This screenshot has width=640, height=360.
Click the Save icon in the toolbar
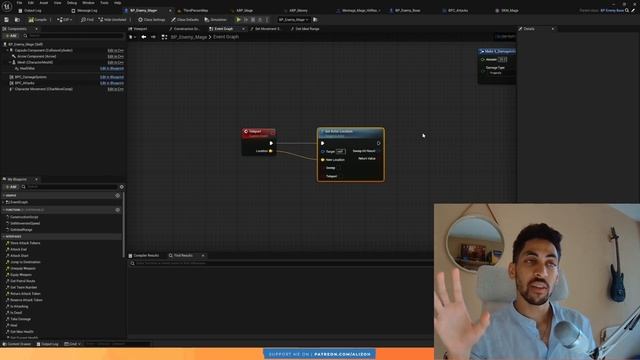tap(7, 20)
